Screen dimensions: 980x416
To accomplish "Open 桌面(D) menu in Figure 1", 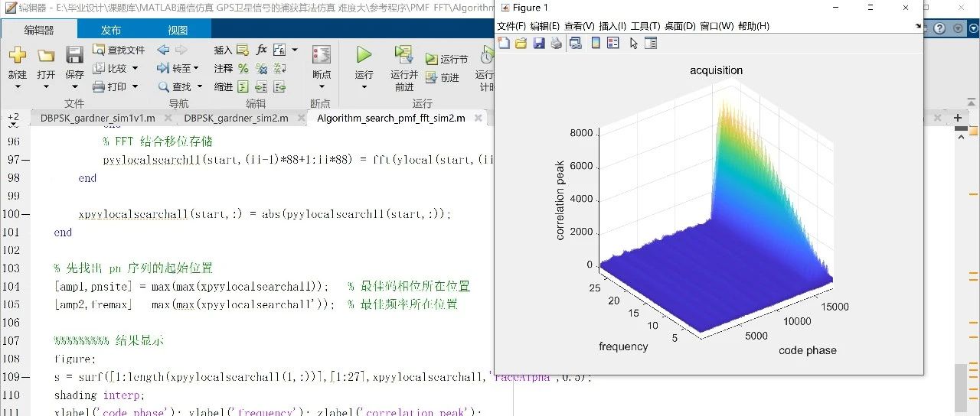I will [x=680, y=26].
